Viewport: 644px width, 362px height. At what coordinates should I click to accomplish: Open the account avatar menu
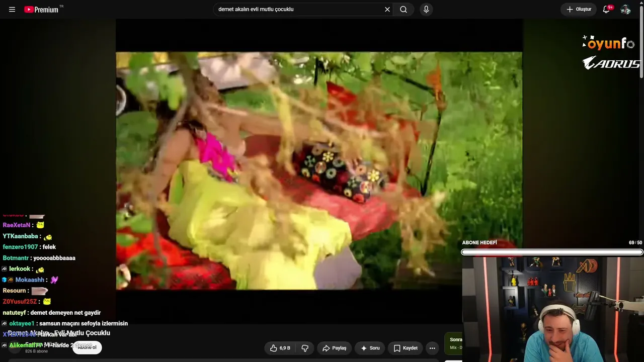point(625,10)
